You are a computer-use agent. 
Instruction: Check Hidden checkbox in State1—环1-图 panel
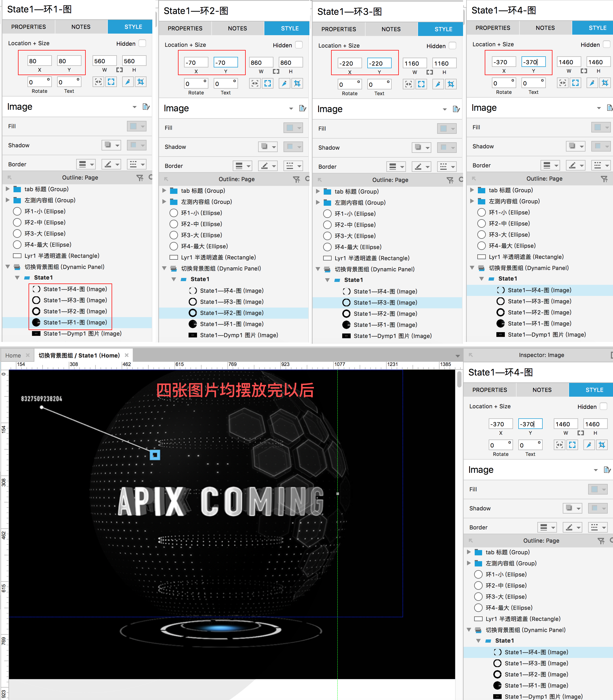click(x=142, y=43)
